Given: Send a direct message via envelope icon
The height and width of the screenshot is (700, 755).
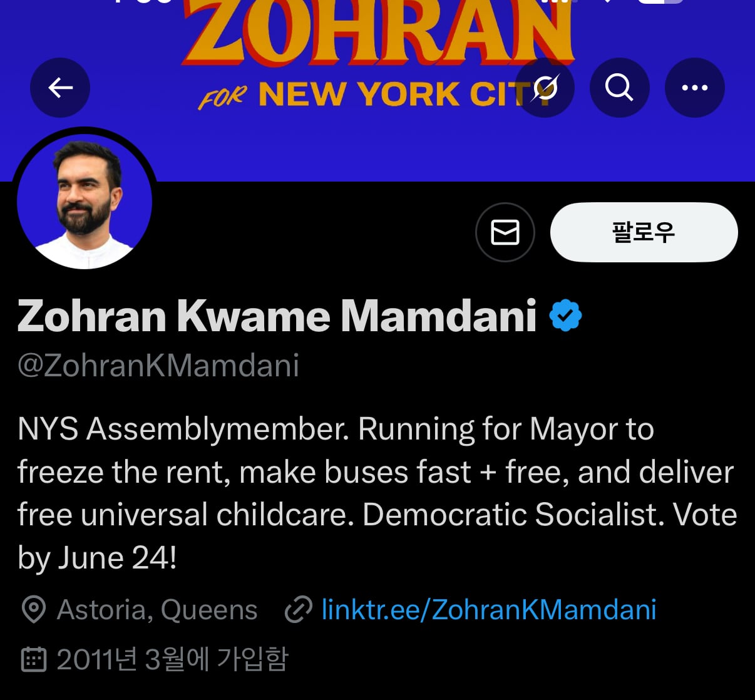Looking at the screenshot, I should (x=505, y=232).
